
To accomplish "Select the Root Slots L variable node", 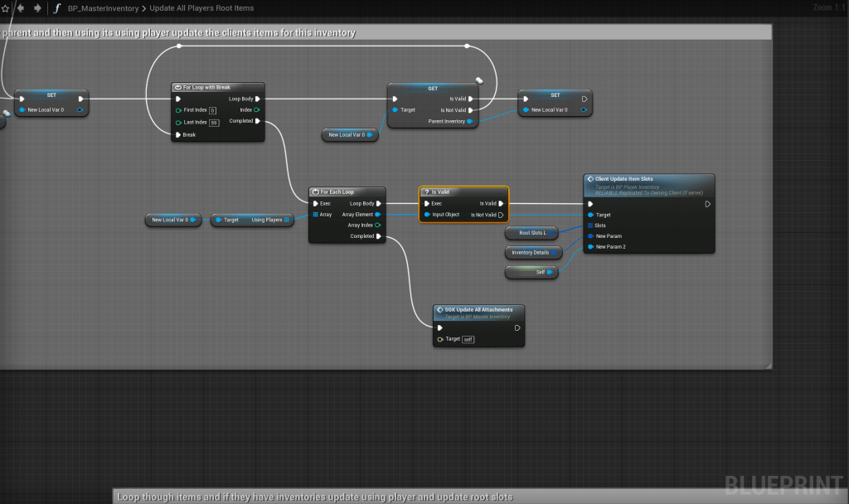I will (x=531, y=233).
